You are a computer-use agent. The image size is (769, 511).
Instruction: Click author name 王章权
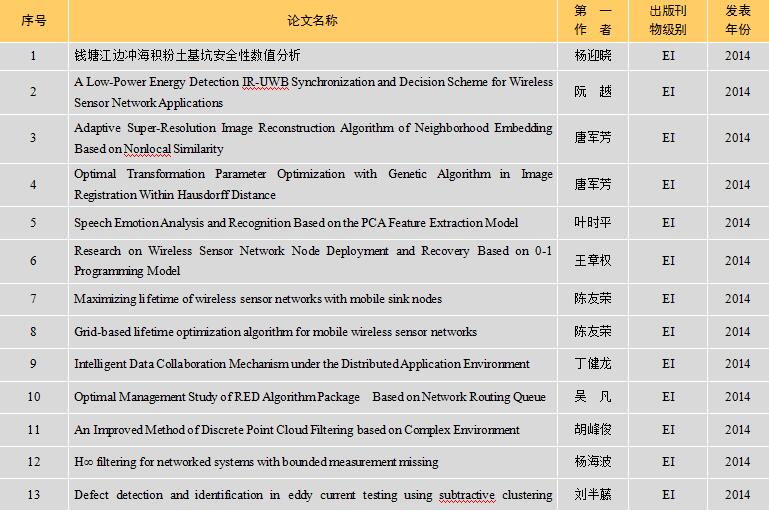(592, 261)
